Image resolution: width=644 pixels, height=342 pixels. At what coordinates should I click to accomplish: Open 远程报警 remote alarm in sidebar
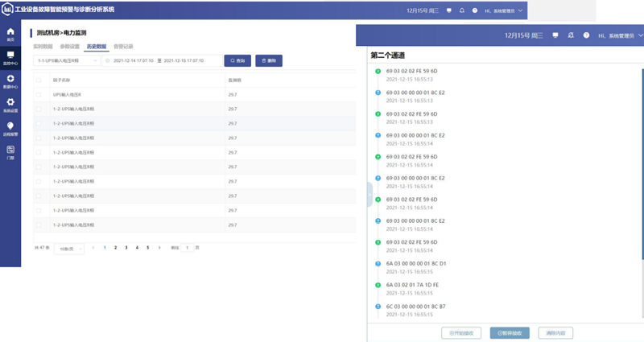tap(10, 128)
